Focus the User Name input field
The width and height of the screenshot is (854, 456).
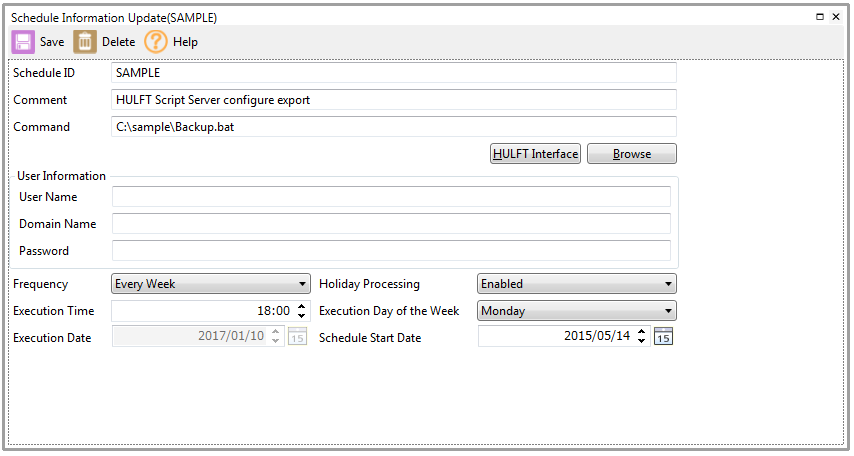pos(391,197)
